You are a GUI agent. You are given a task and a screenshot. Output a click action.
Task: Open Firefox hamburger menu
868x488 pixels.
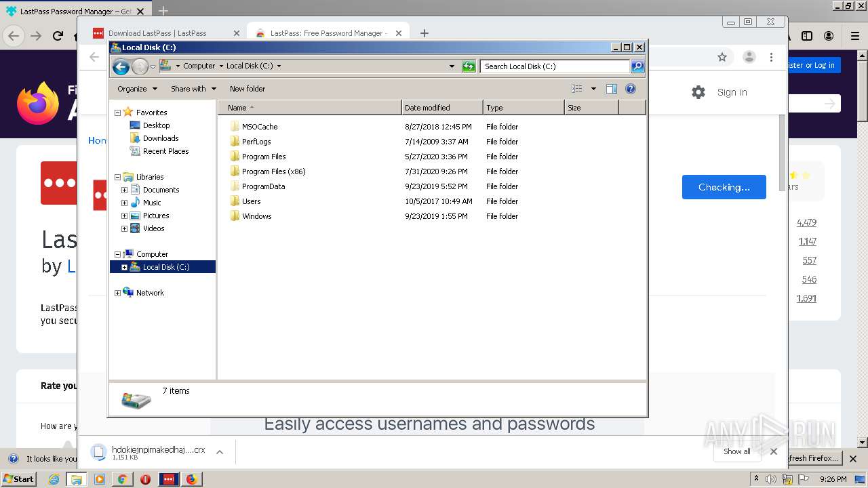click(855, 36)
